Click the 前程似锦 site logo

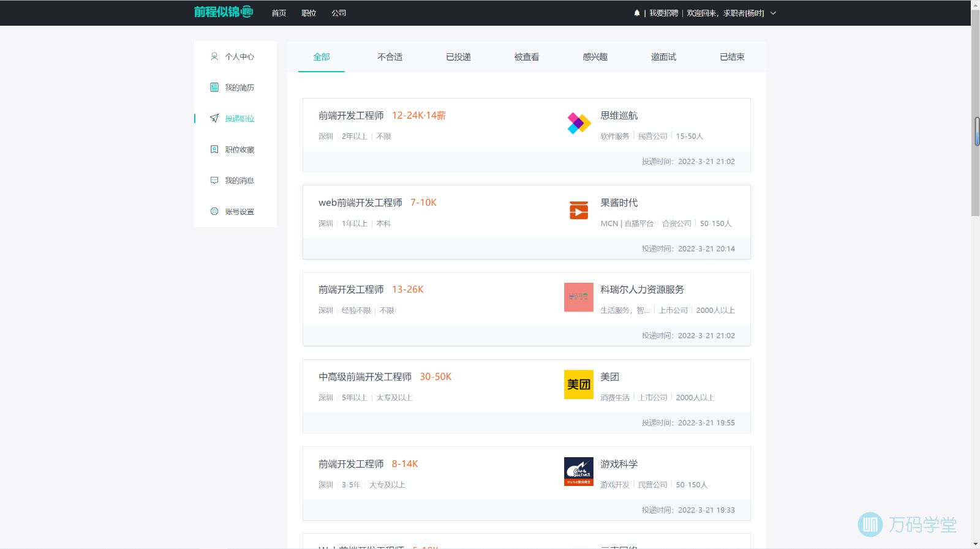(224, 12)
